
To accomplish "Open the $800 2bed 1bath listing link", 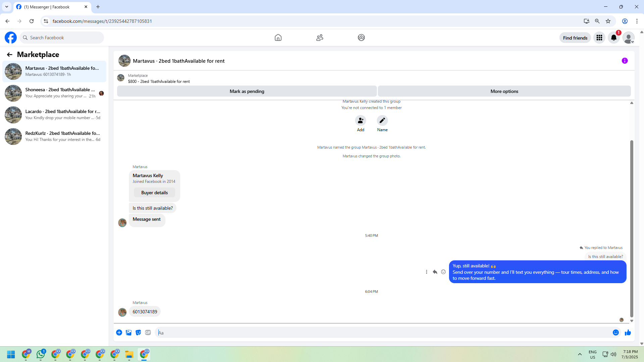I will pyautogui.click(x=159, y=82).
